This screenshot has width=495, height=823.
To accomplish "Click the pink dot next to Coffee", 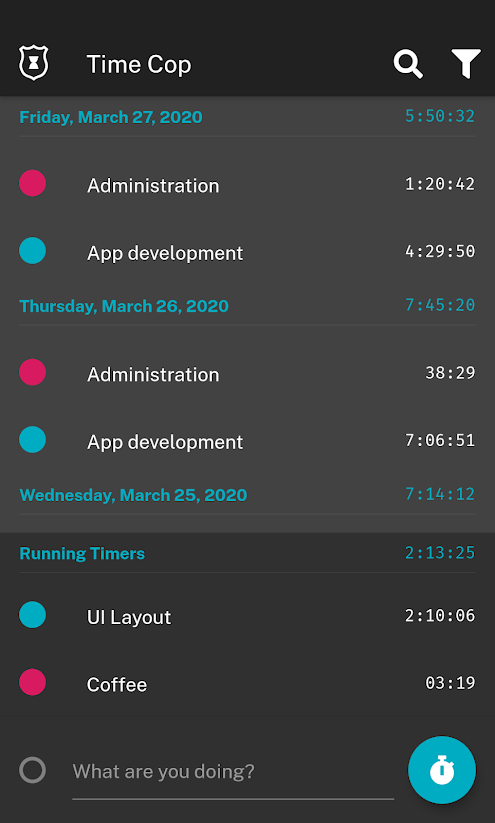I will click(33, 682).
